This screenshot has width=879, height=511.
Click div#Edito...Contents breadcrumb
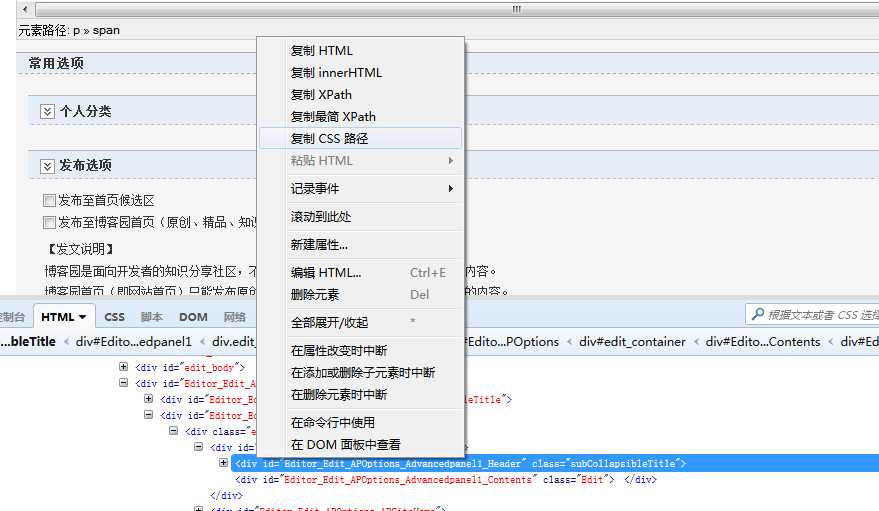point(762,342)
